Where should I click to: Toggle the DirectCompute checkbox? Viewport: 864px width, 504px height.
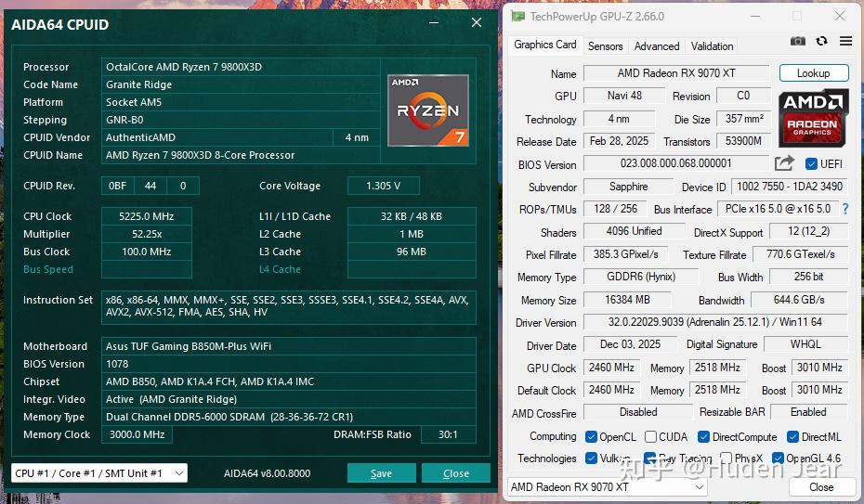click(x=703, y=437)
